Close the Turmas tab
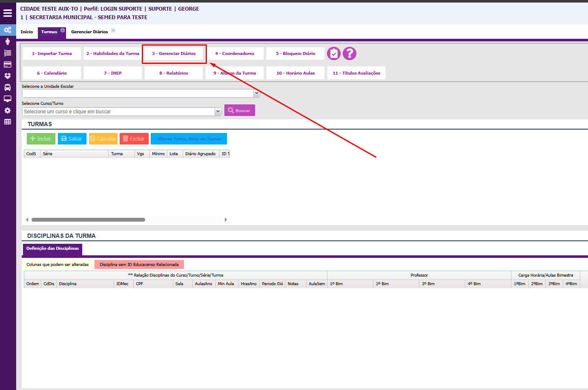588x390 pixels. [x=63, y=30]
